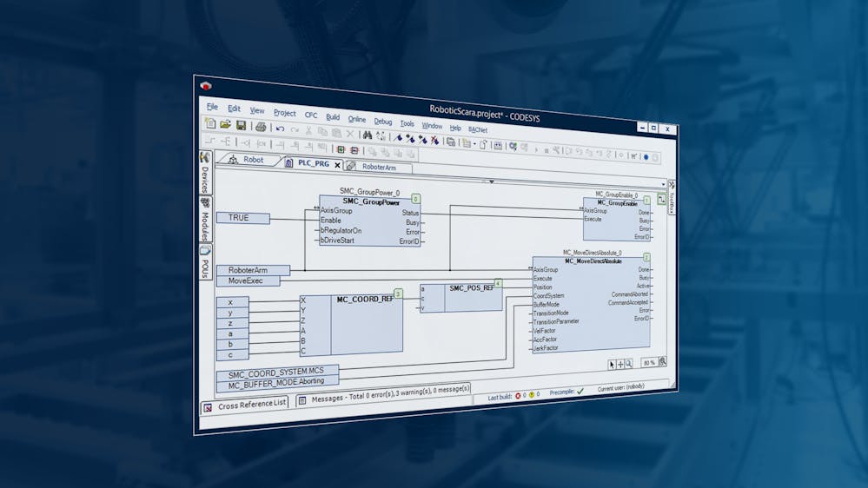Image resolution: width=868 pixels, height=488 pixels.
Task: Click the Precompile green checkmark
Action: tap(580, 391)
